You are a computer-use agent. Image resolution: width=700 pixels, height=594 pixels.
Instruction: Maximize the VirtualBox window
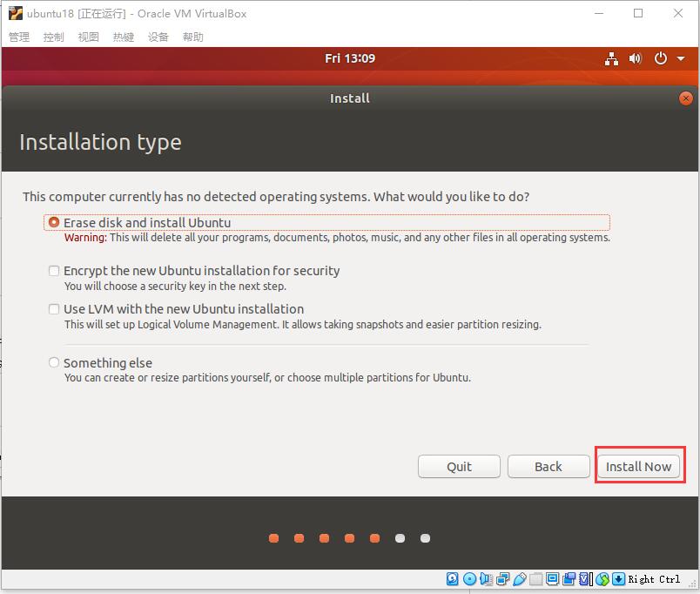pos(638,13)
